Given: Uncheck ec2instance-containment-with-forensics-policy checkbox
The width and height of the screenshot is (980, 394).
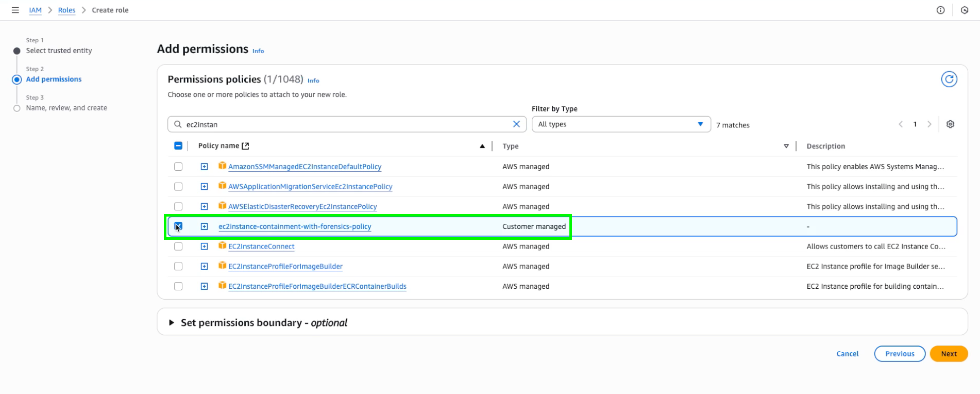Looking at the screenshot, I should 178,226.
